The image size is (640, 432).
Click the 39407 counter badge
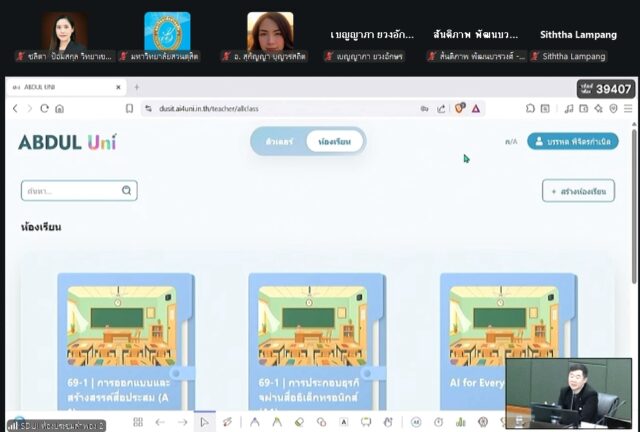606,89
